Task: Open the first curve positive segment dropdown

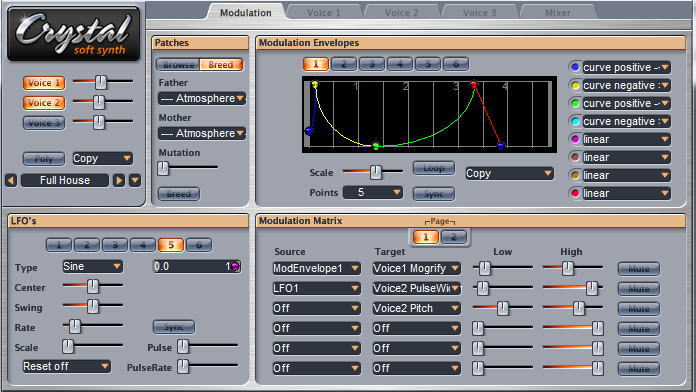Action: click(626, 67)
